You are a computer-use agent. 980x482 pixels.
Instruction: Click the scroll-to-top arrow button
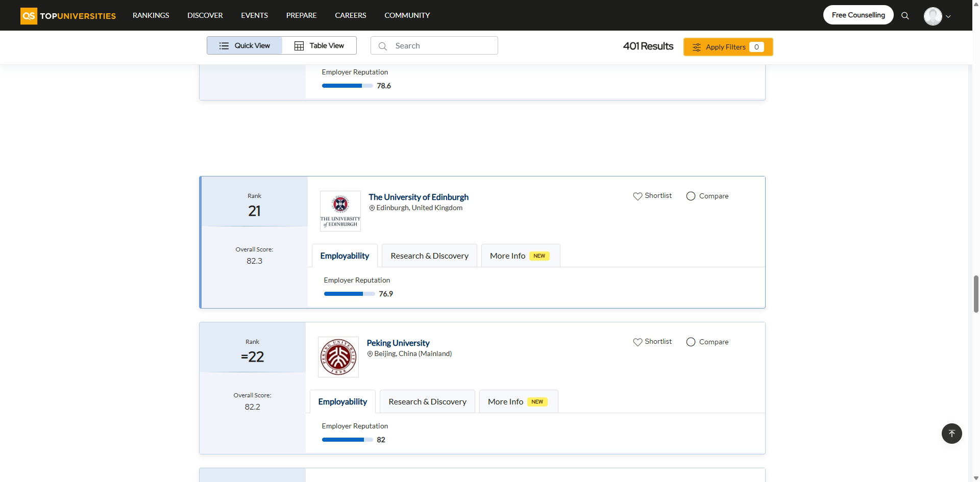951,434
